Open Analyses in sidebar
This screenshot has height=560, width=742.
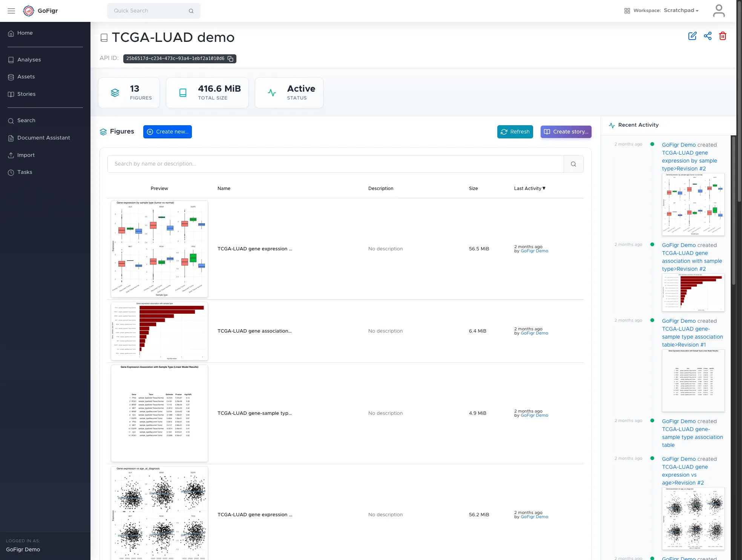click(x=29, y=60)
